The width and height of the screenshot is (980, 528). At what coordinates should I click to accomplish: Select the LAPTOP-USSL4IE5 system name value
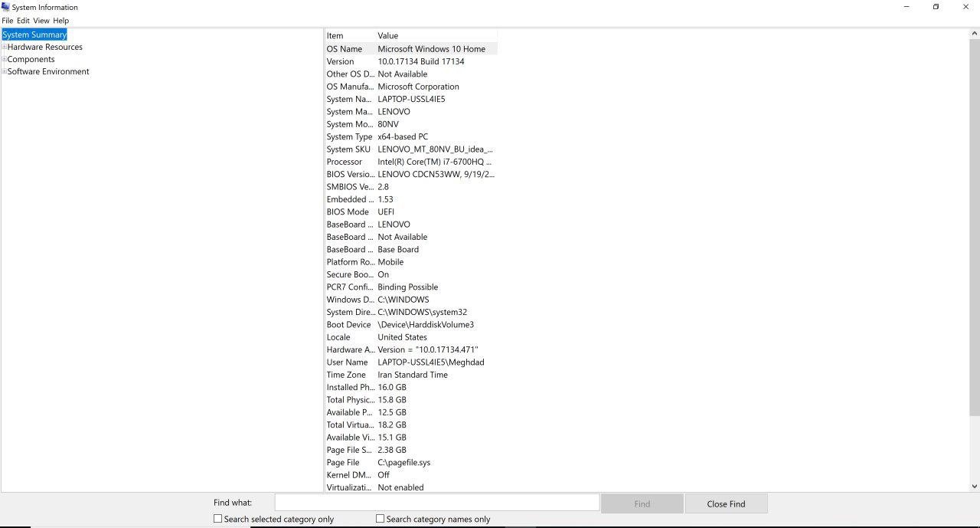[411, 99]
